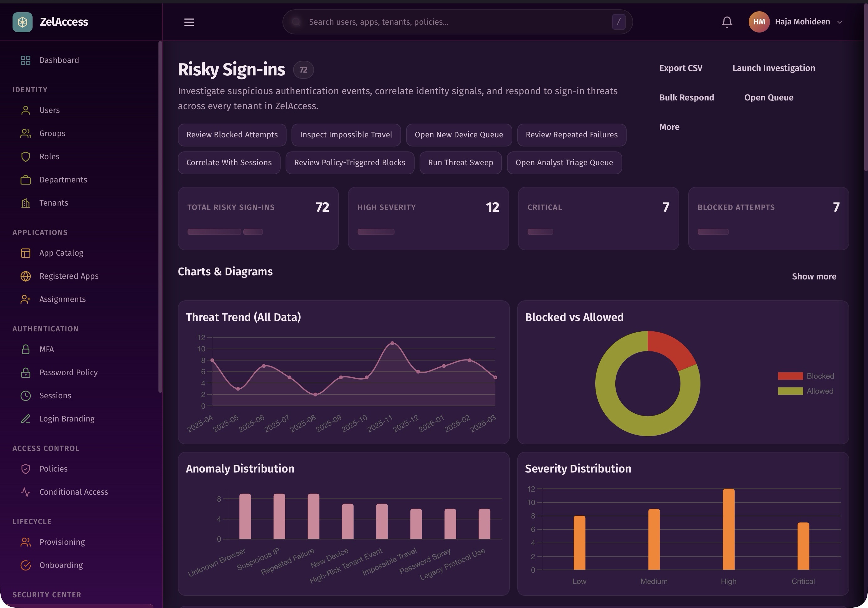Click Show more in Charts & Diagrams
Screen dimensions: 868x608
coord(814,276)
